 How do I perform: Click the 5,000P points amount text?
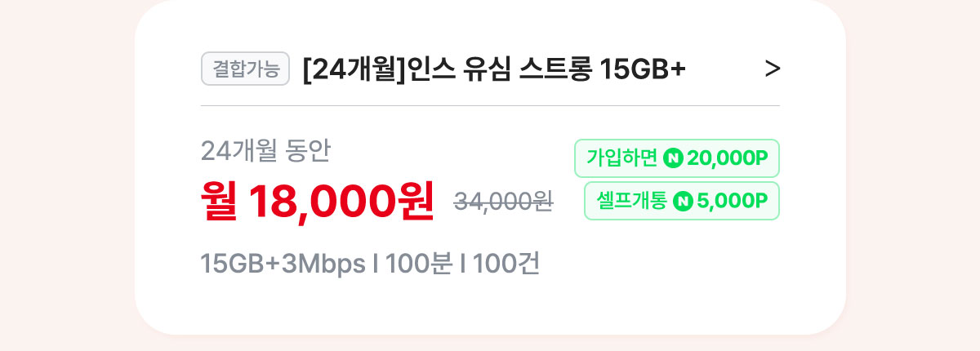pos(733,201)
